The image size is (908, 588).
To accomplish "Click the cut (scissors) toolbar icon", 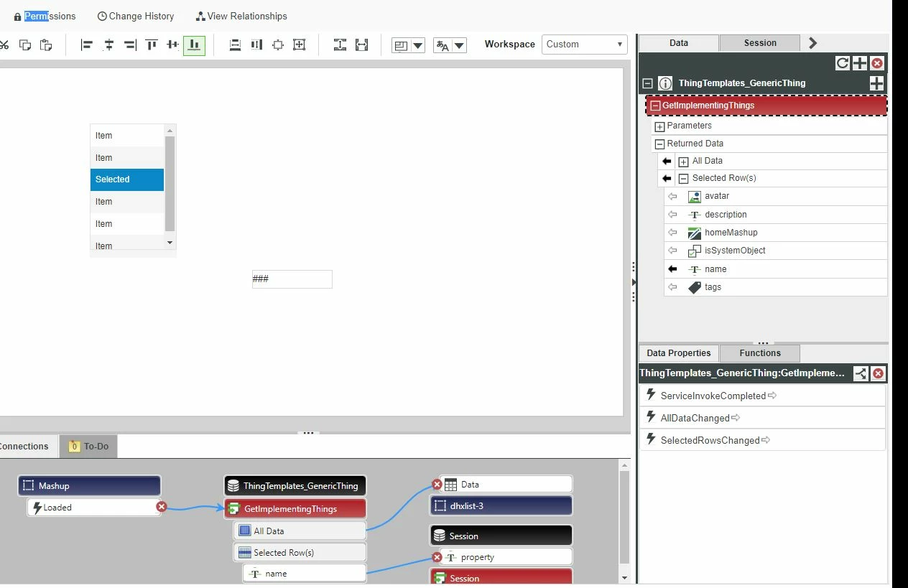I will click(x=4, y=45).
